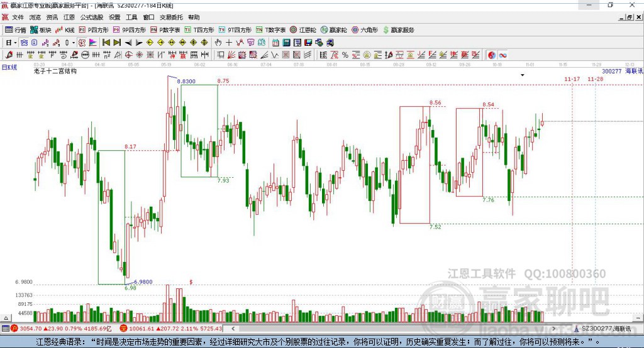Click the black right arrow step-forward icon
Image resolution: width=644 pixels, height=348 pixels.
click(139, 43)
